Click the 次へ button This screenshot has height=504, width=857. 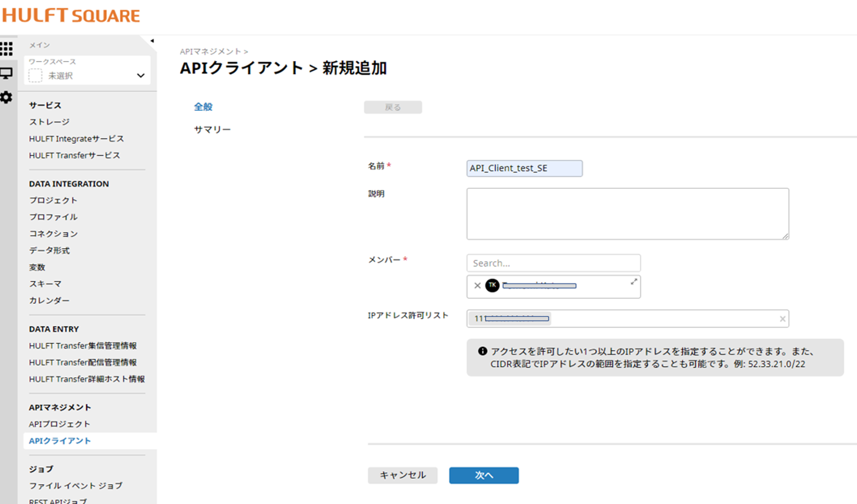(483, 475)
